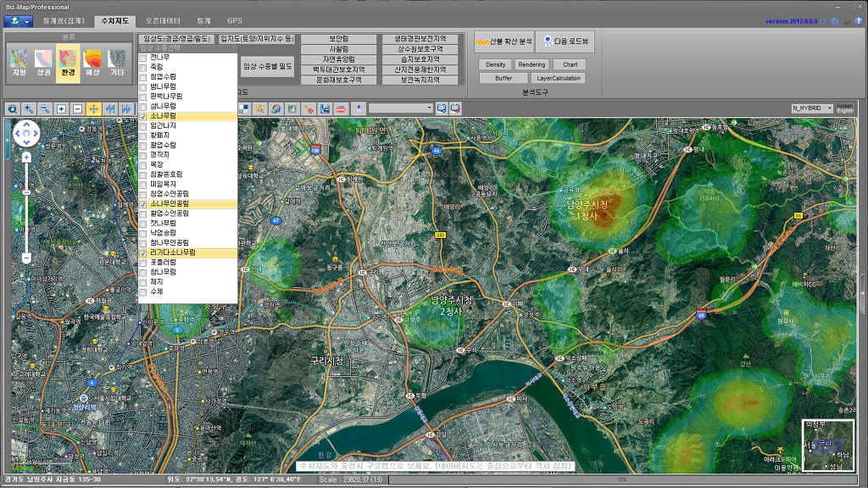Open the N_HYBRID basemap dropdown

pyautogui.click(x=811, y=108)
